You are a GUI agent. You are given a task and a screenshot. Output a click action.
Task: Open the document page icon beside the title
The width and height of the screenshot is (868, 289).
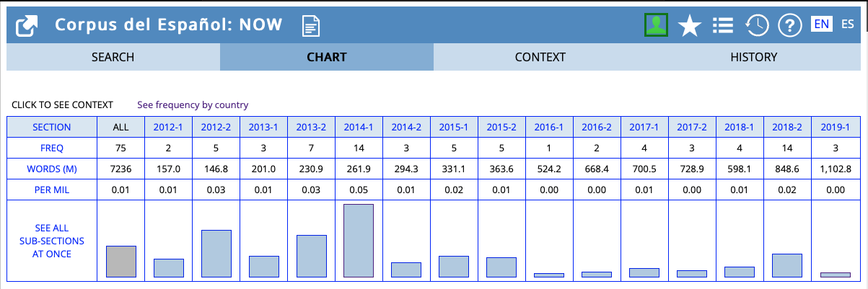(311, 27)
